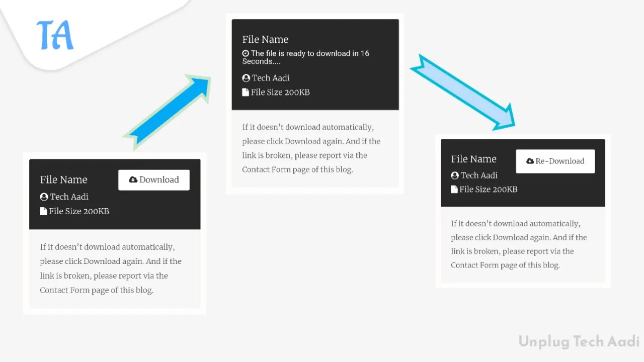
Task: Click the Re-Download button
Action: [555, 161]
